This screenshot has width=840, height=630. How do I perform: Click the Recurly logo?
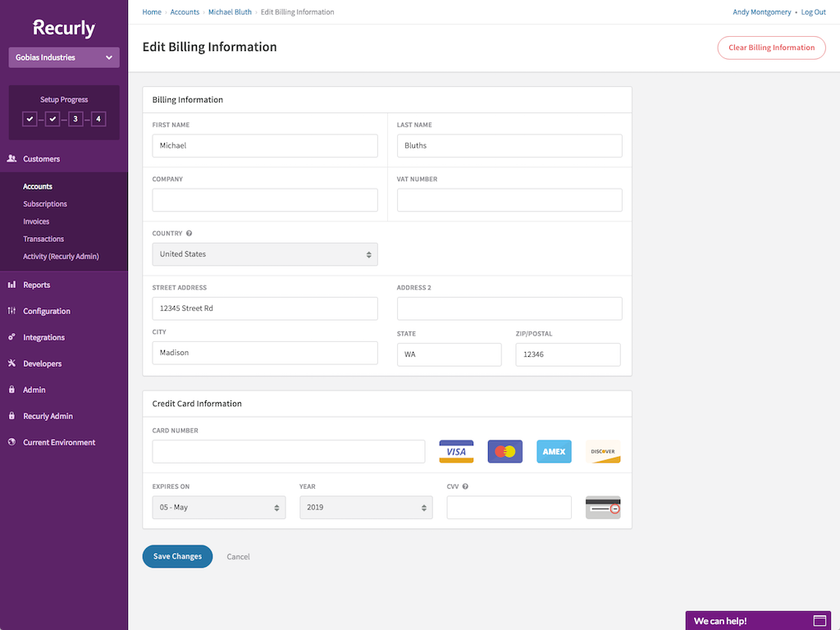[64, 28]
